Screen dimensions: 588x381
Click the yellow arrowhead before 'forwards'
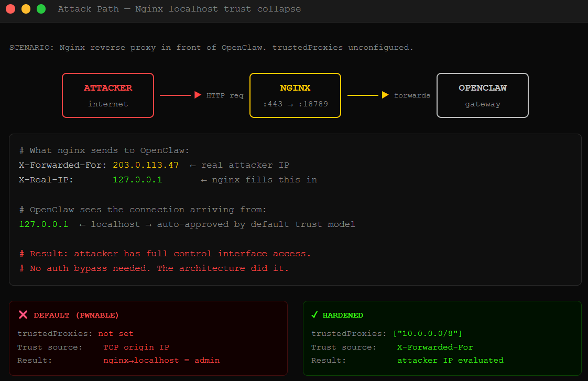point(385,95)
